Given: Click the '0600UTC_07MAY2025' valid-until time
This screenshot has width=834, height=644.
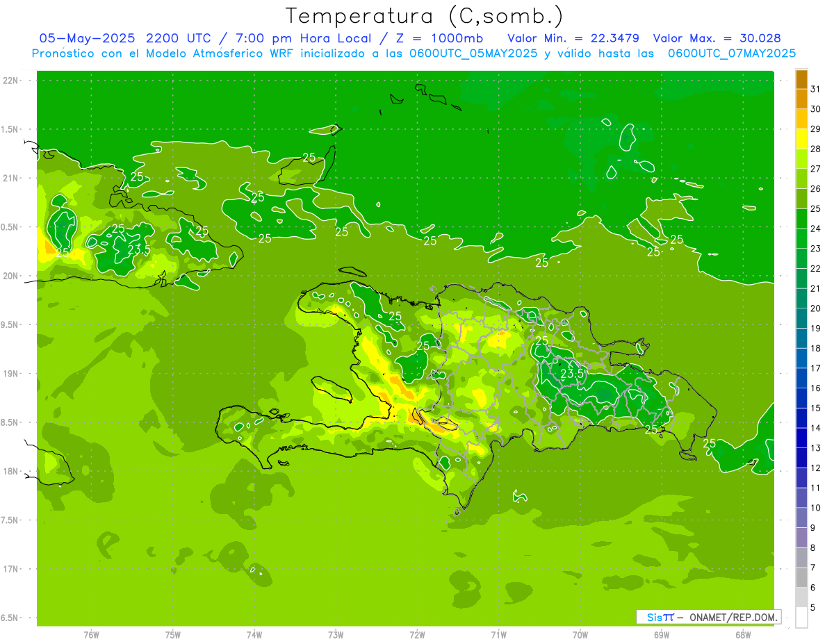Looking at the screenshot, I should pyautogui.click(x=732, y=53).
